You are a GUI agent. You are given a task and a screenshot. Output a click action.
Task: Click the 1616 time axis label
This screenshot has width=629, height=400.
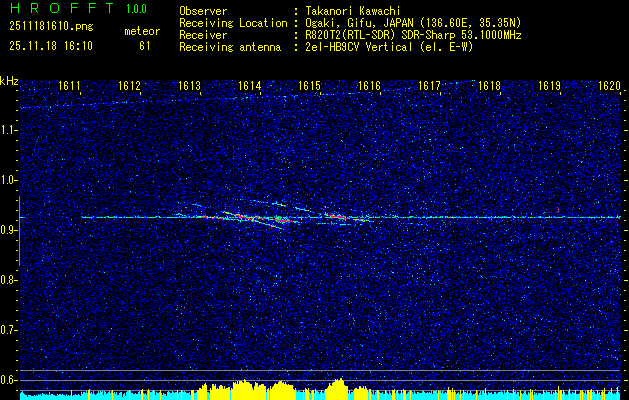[x=369, y=85]
